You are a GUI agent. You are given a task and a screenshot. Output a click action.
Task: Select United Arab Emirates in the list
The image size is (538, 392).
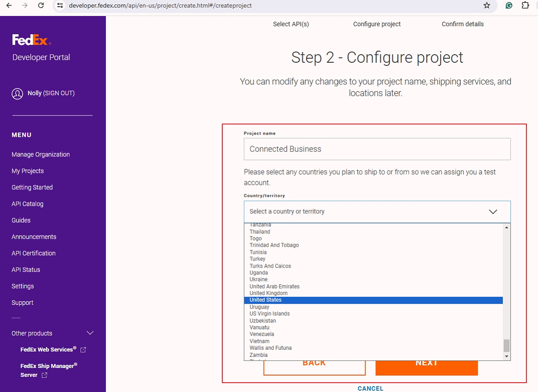(x=373, y=287)
